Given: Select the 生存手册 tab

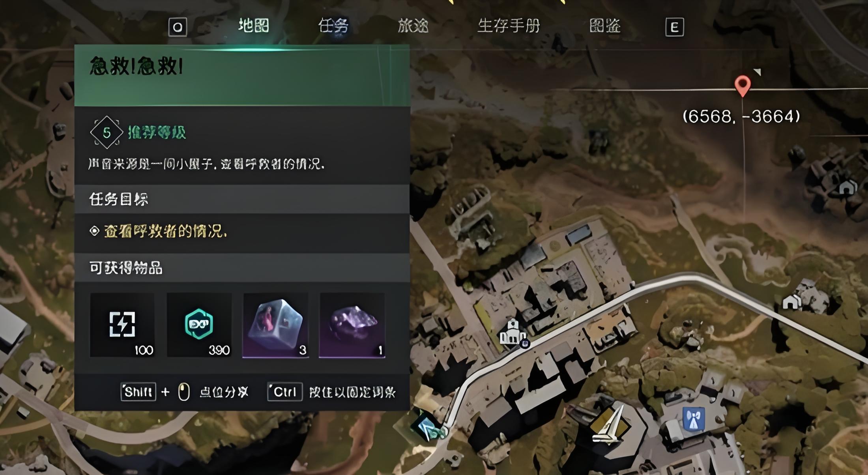Looking at the screenshot, I should point(509,26).
